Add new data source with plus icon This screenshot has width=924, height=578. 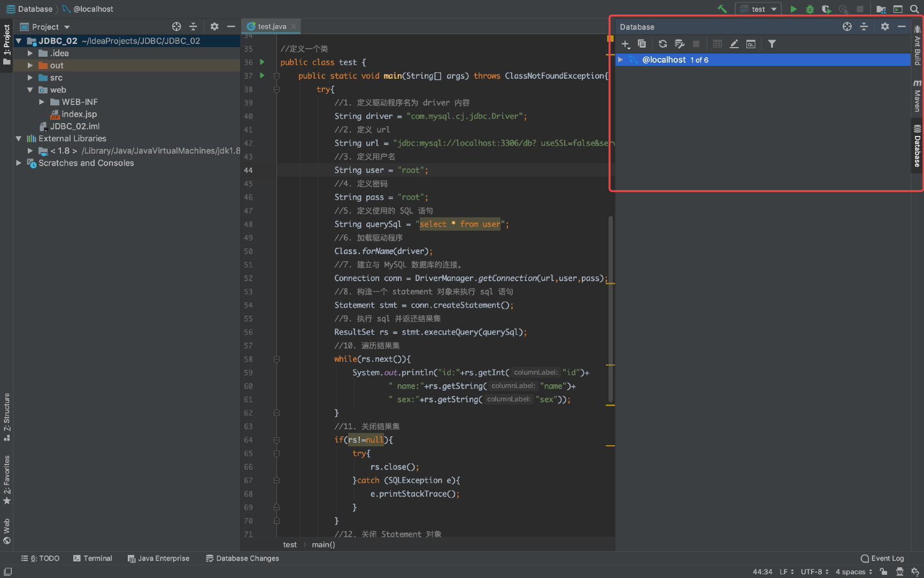click(625, 44)
